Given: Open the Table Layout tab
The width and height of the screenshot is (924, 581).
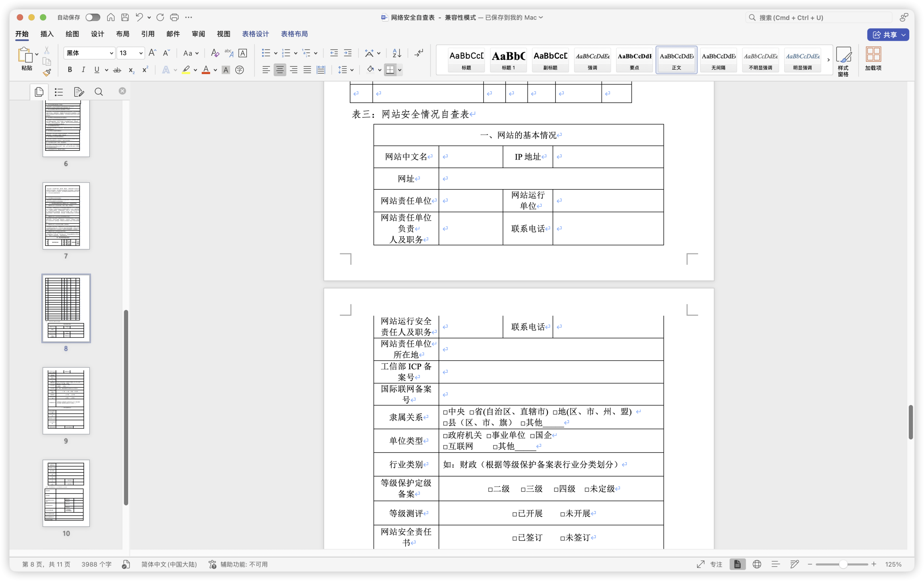Looking at the screenshot, I should [294, 34].
